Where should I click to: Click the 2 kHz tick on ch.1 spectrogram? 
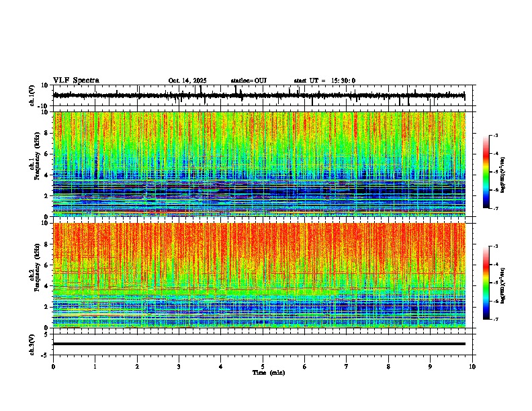(47, 196)
